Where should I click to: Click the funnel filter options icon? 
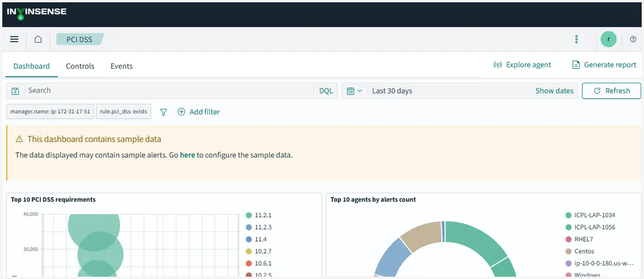point(164,112)
